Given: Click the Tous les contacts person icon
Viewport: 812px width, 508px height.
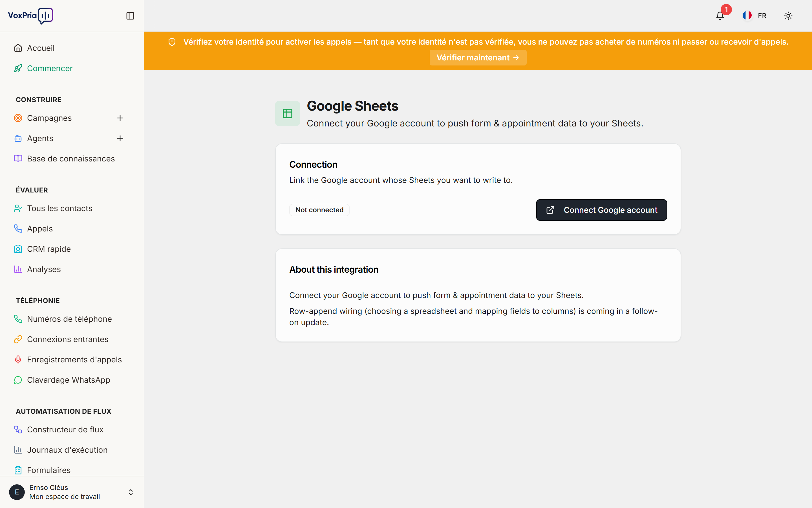Looking at the screenshot, I should click(x=18, y=208).
